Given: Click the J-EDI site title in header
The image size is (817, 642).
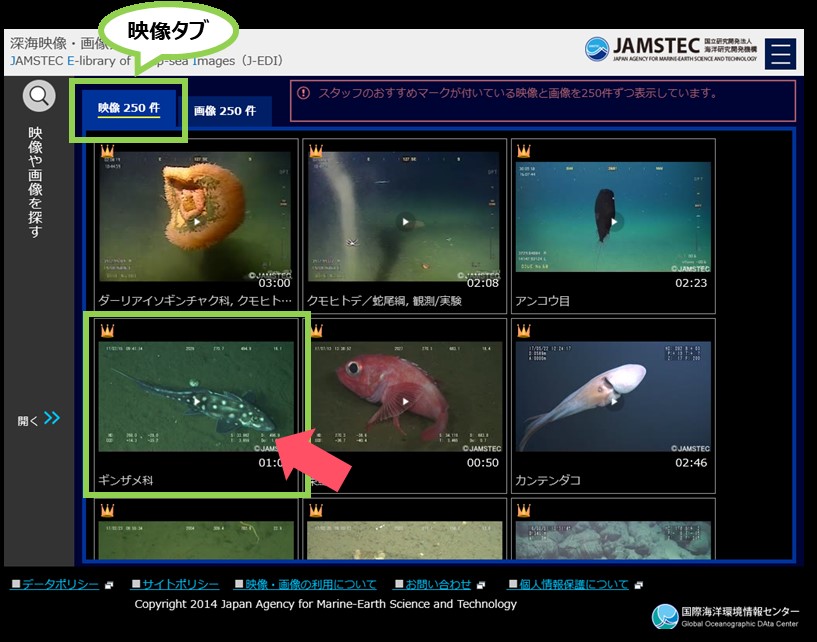Looking at the screenshot, I should pos(146,52).
